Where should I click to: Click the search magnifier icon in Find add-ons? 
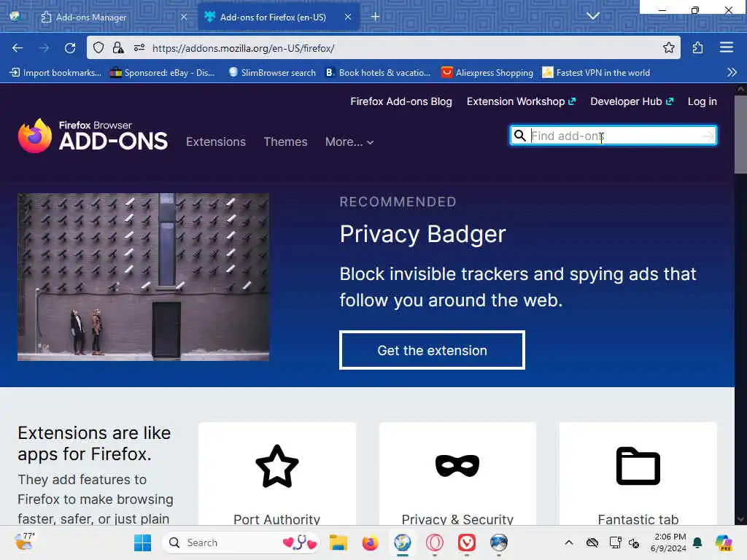point(519,136)
